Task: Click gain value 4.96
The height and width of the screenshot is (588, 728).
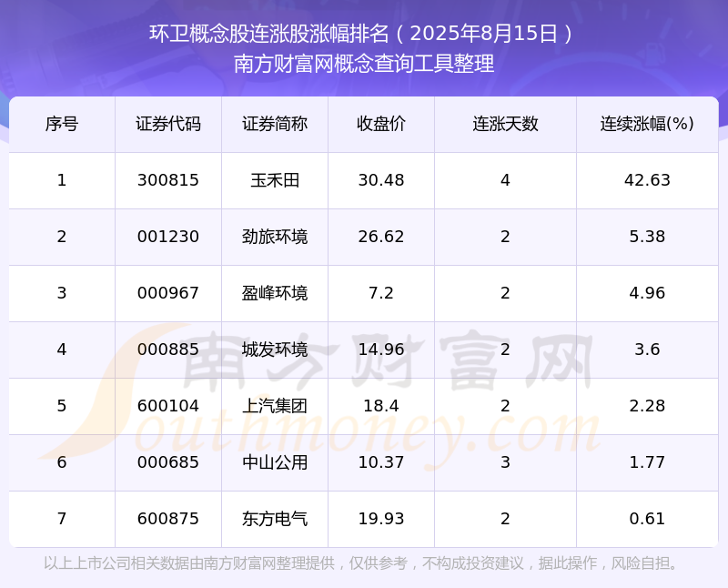Action: (x=647, y=293)
